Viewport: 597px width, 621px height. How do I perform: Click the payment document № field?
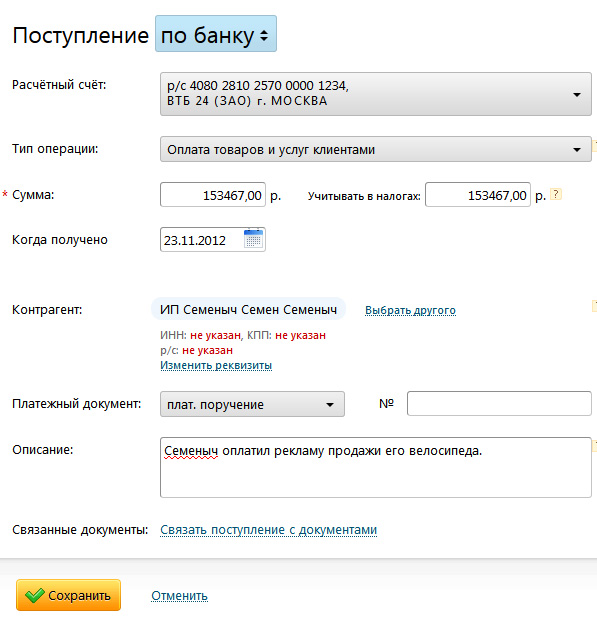tap(499, 404)
